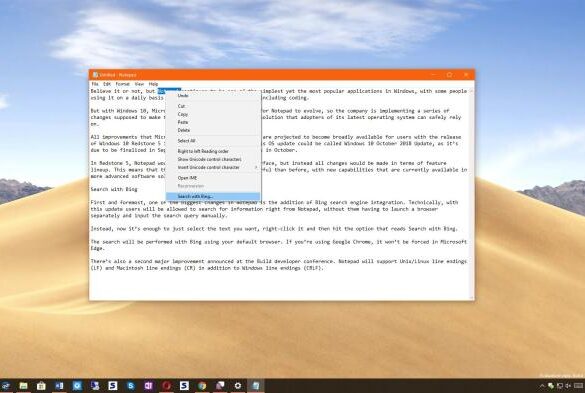Open the Skype taskbar icon

pyautogui.click(x=131, y=386)
